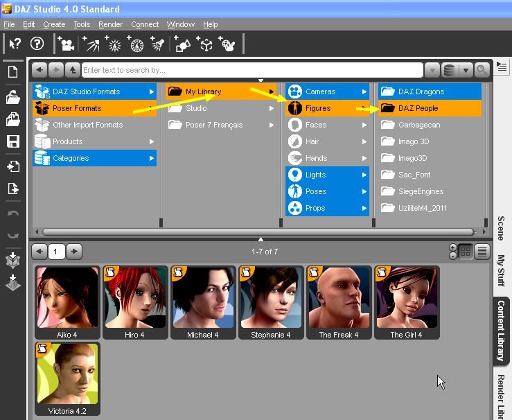Open the Create menu
This screenshot has width=512, height=420.
tap(54, 24)
